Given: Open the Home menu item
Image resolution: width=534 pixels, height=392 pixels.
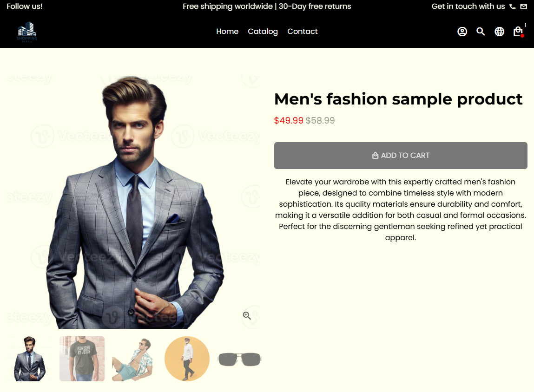Looking at the screenshot, I should point(227,31).
